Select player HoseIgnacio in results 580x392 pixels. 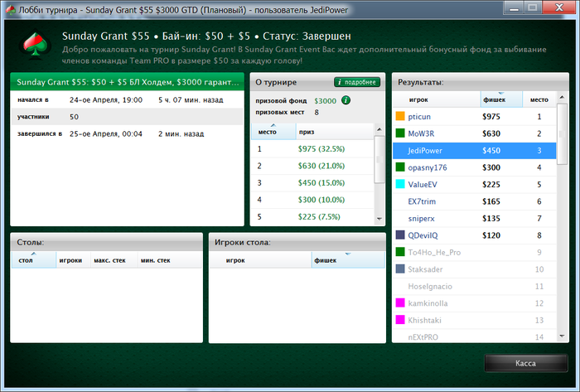point(474,286)
